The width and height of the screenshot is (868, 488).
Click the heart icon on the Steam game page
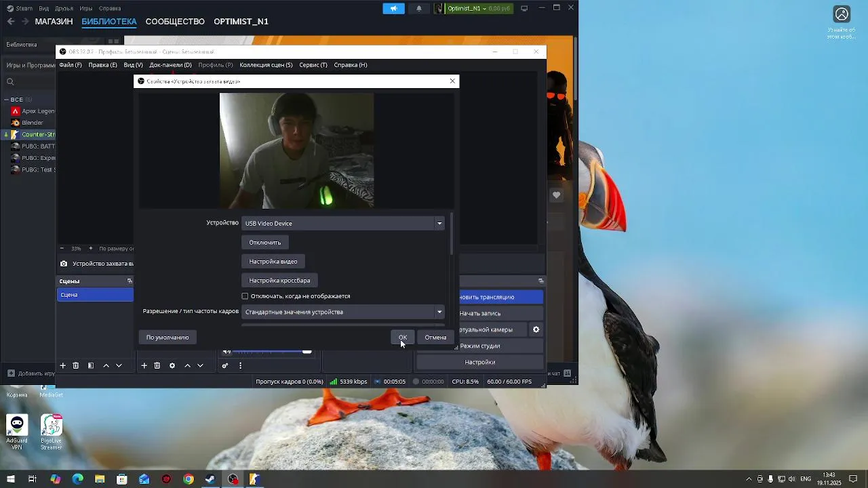coord(556,195)
